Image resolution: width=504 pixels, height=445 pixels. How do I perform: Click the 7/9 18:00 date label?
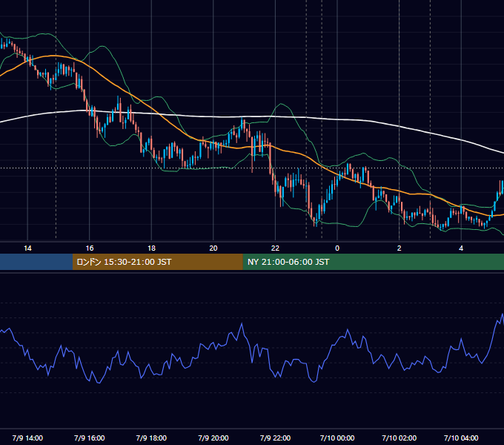[151, 438]
